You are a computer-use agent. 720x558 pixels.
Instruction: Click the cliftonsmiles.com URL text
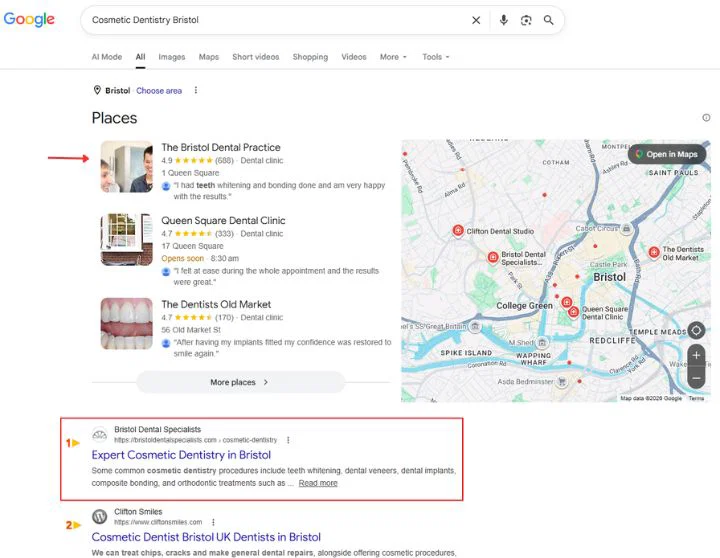click(158, 522)
